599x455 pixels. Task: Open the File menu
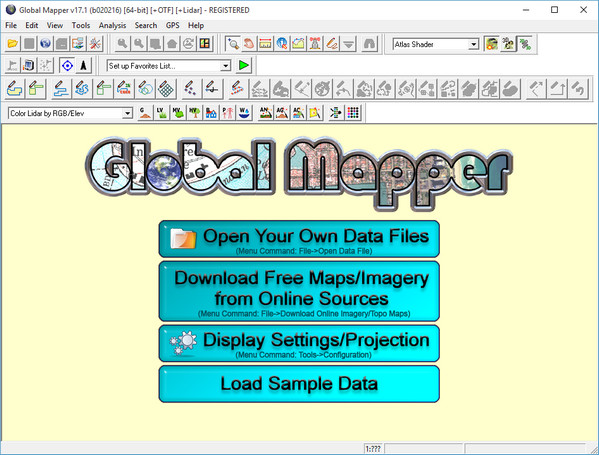(11, 25)
